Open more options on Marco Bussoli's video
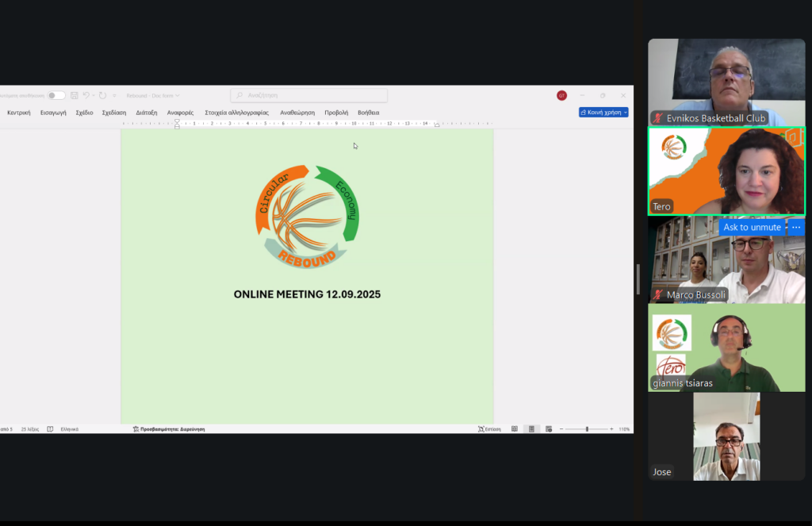The width and height of the screenshot is (812, 526). tap(796, 227)
